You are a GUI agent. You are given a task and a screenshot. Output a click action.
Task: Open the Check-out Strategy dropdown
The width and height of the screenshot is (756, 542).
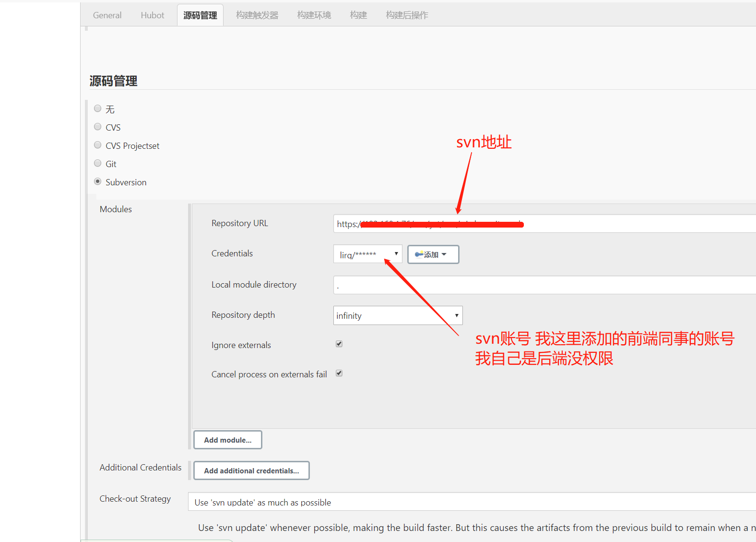pyautogui.click(x=472, y=502)
